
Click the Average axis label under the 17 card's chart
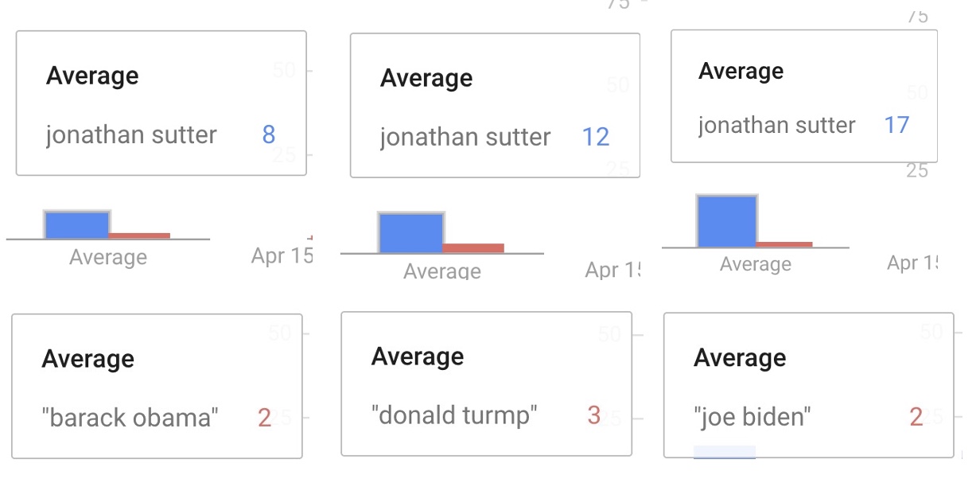[x=755, y=264]
